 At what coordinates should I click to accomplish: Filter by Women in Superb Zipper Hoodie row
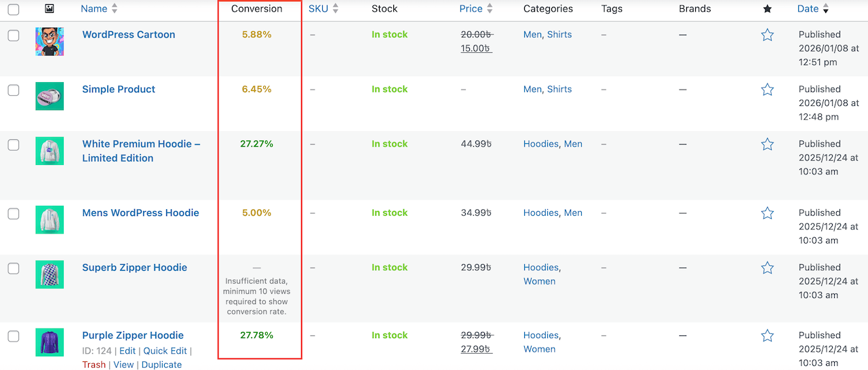tap(540, 281)
